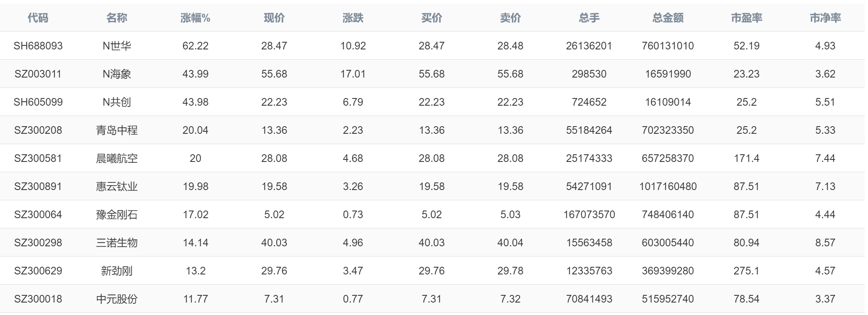This screenshot has width=868, height=315.
Task: Select 惠云钛业 in the table
Action: coord(116,186)
